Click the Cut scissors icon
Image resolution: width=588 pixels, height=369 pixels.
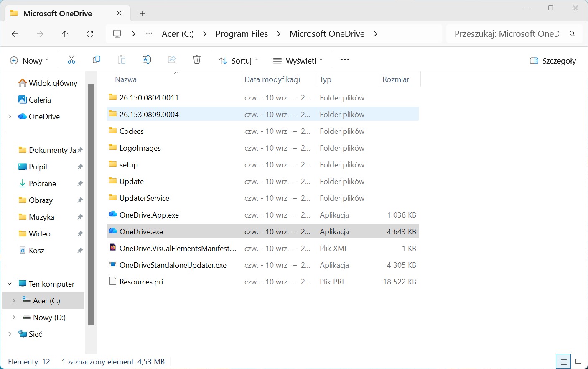(71, 60)
